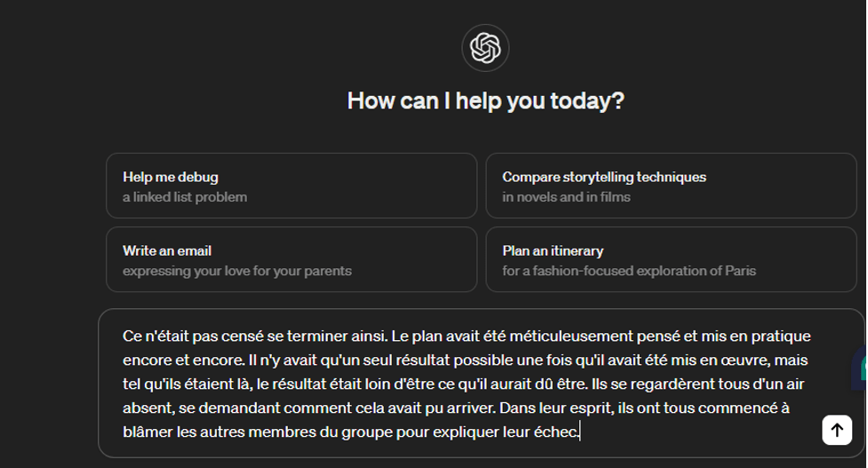Click 'for a fashion-focused exploration of Paris' text
The height and width of the screenshot is (468, 868).
point(629,271)
